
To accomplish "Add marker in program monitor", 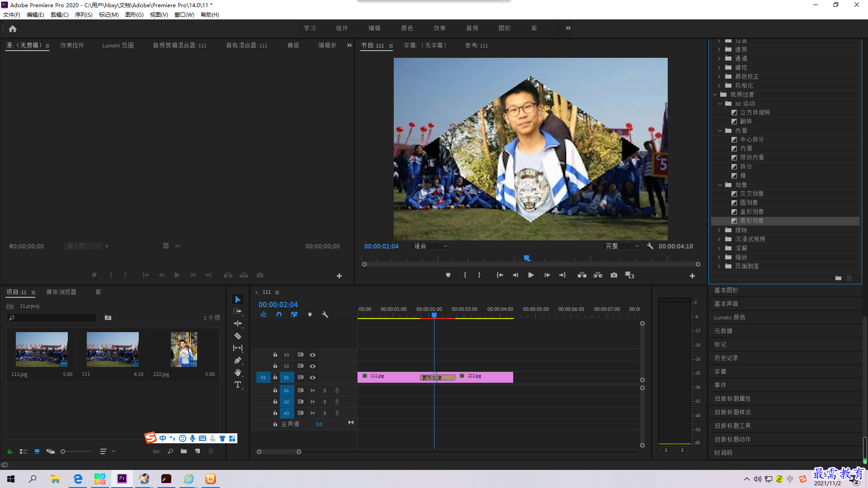I will pyautogui.click(x=448, y=275).
